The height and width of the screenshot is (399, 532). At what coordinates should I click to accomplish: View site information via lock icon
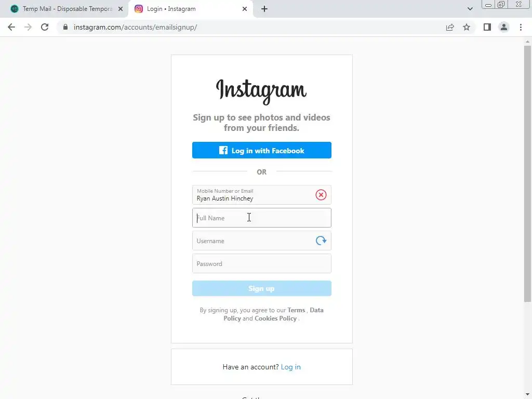[65, 27]
